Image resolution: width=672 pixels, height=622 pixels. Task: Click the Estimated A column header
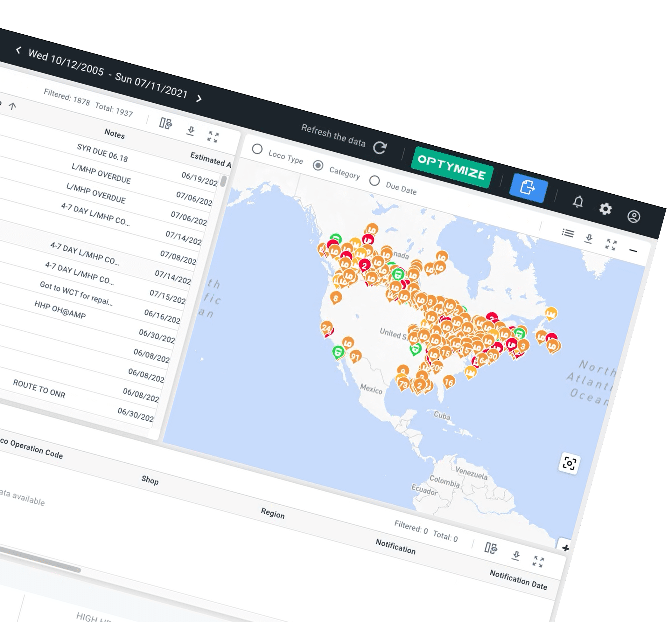click(x=211, y=160)
